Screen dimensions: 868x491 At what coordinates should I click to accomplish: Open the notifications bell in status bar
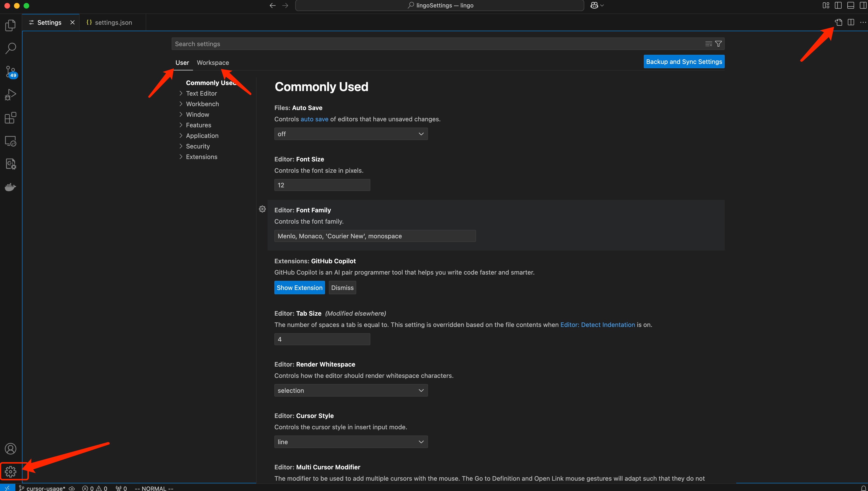pos(863,488)
